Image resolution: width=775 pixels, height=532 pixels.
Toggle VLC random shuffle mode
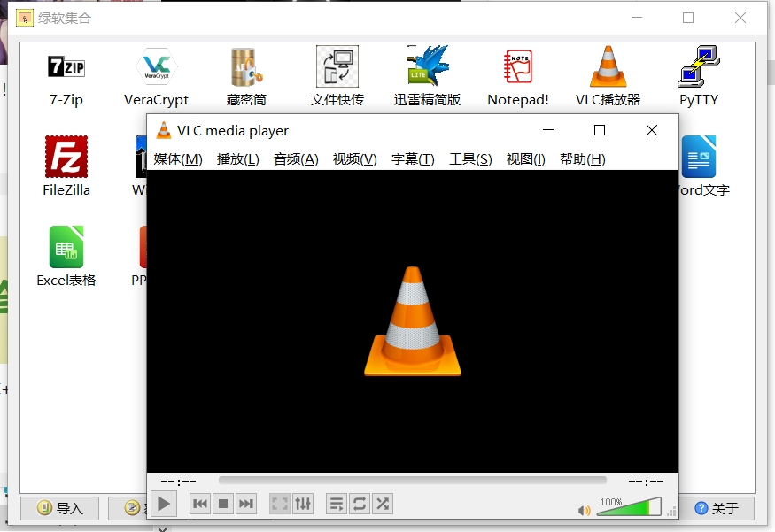pos(382,504)
